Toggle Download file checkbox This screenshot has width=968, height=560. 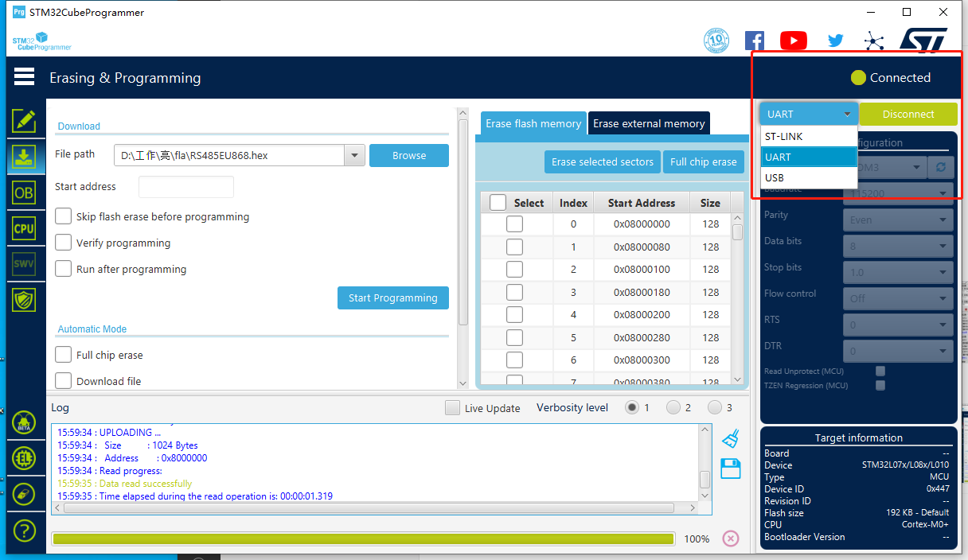tap(64, 381)
